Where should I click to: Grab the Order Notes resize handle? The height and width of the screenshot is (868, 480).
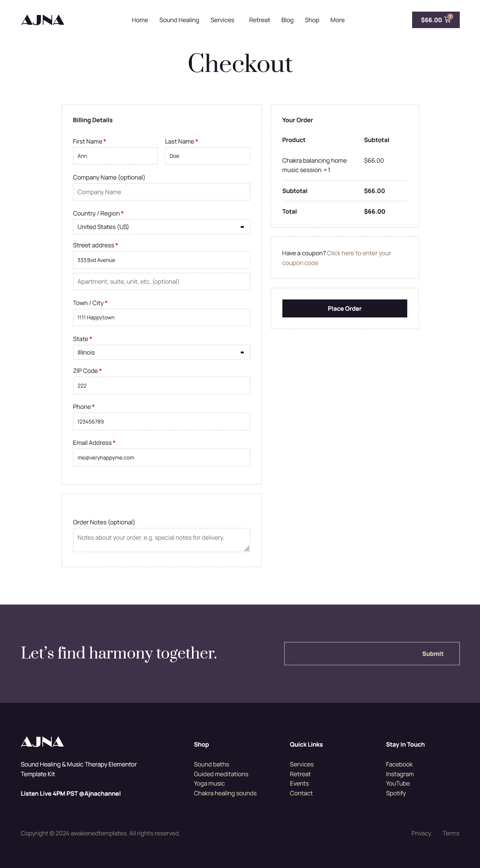(x=247, y=549)
